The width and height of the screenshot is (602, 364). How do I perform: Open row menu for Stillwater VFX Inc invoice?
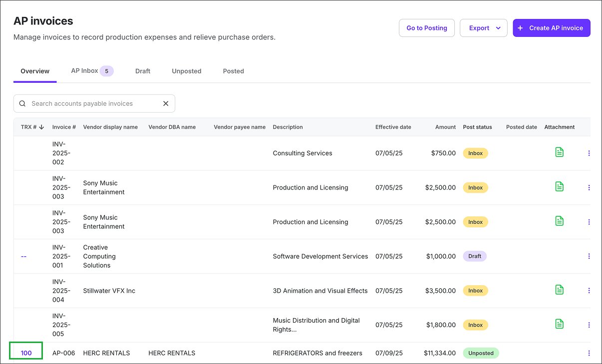[x=589, y=291]
